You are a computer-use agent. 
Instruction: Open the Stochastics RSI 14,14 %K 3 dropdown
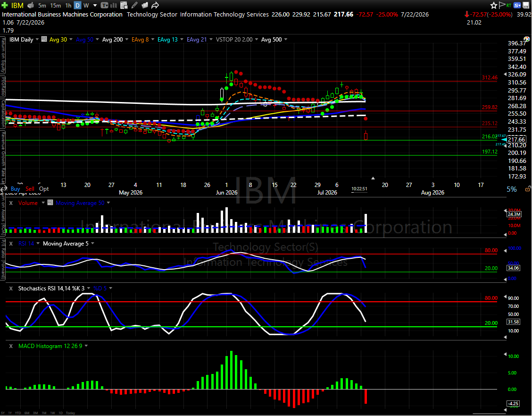pos(89,289)
